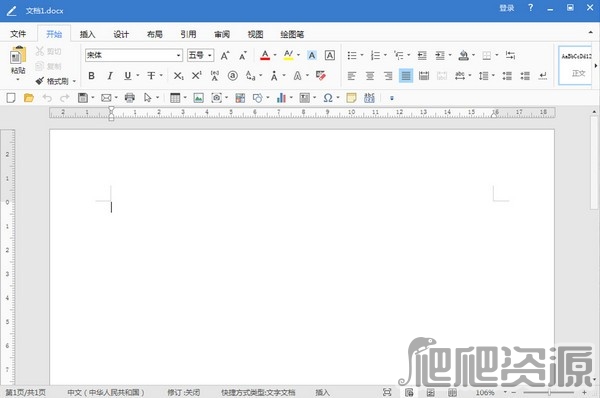Decrease paragraph indent
This screenshot has height=398, width=600.
tap(422, 55)
